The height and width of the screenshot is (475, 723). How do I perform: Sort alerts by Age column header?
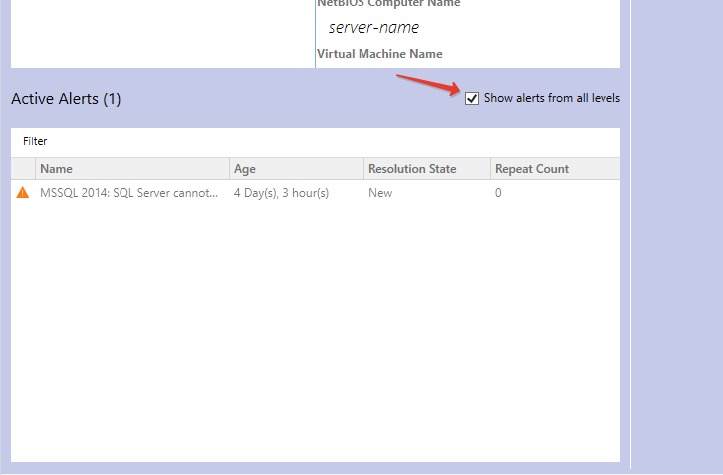click(x=296, y=169)
